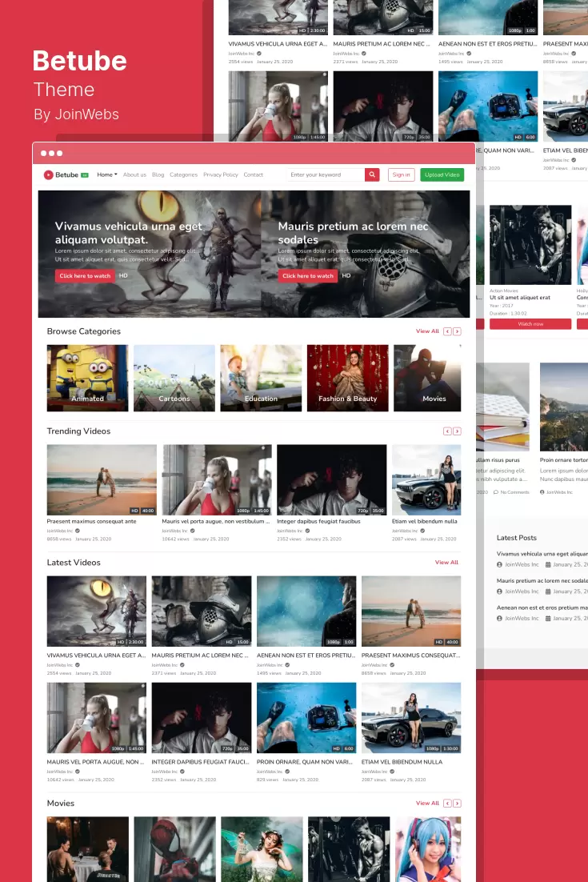Open the underwater camera video thumbnail in Latest Videos

306,718
